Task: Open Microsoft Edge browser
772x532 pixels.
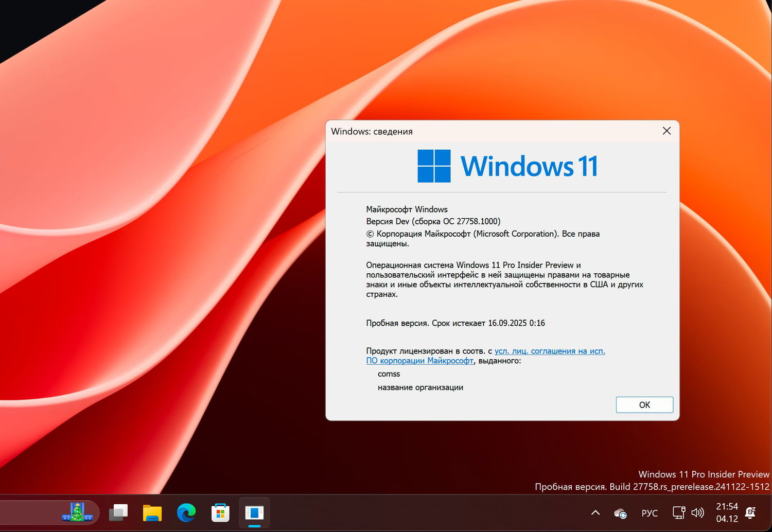Action: click(x=186, y=512)
